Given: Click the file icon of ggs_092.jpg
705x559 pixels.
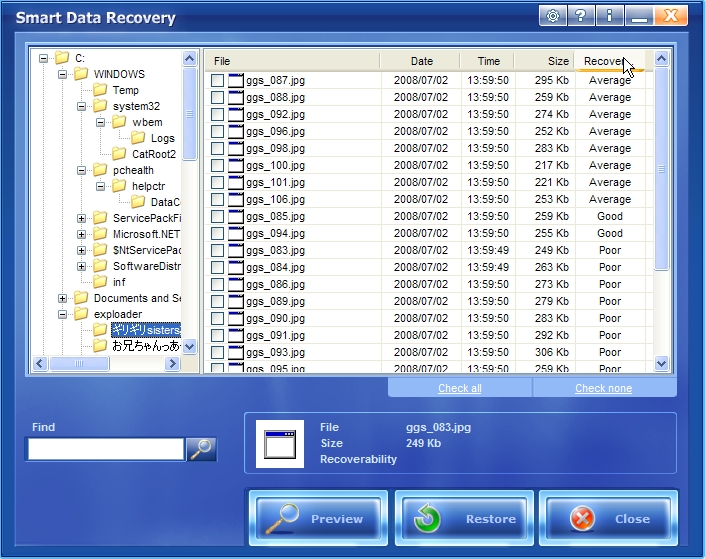Looking at the screenshot, I should point(236,114).
